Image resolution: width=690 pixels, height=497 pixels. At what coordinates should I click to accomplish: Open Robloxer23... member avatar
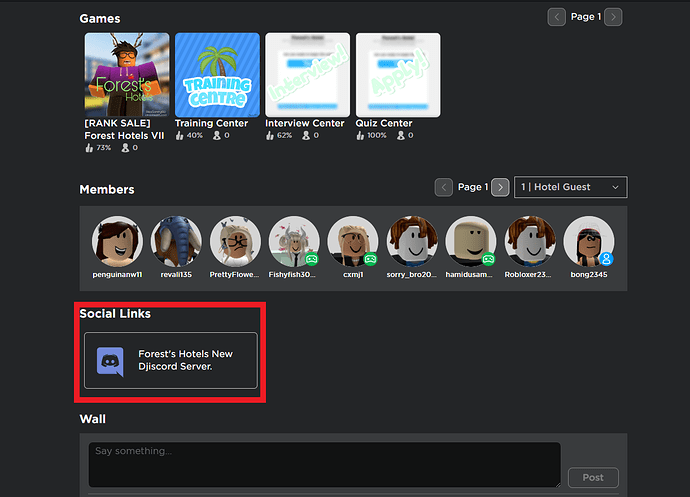tap(530, 241)
